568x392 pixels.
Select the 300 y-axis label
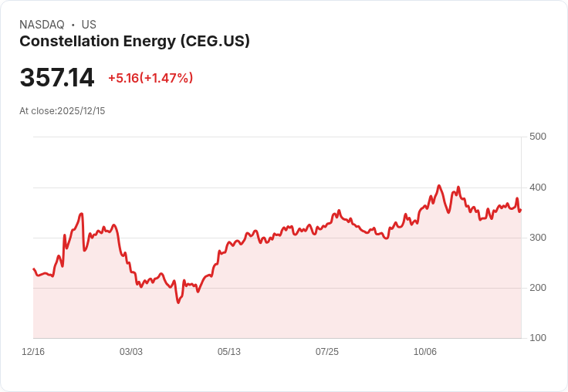pyautogui.click(x=538, y=238)
